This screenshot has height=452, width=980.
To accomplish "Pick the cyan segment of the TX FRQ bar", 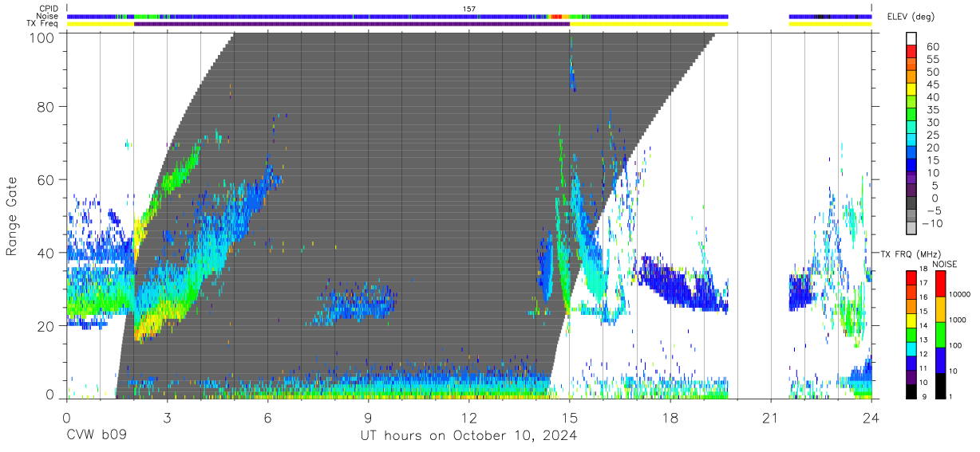I will (x=910, y=348).
